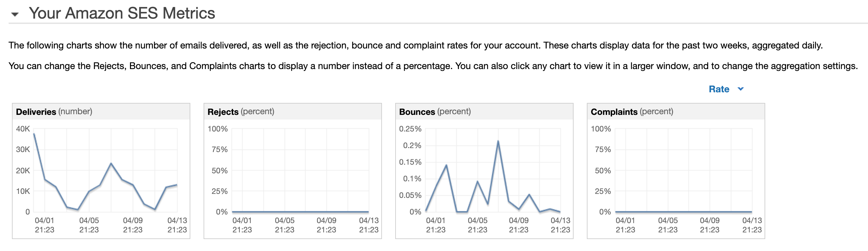The height and width of the screenshot is (251, 868).
Task: Click the Deliveries line's starting peak near 40K
Action: 34,134
